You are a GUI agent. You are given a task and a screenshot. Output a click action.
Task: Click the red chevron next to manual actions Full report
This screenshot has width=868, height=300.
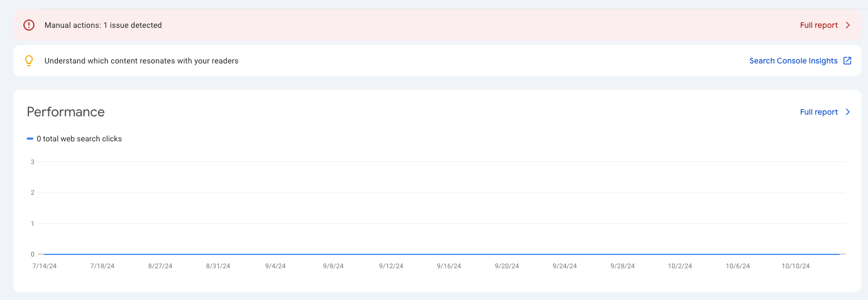848,25
